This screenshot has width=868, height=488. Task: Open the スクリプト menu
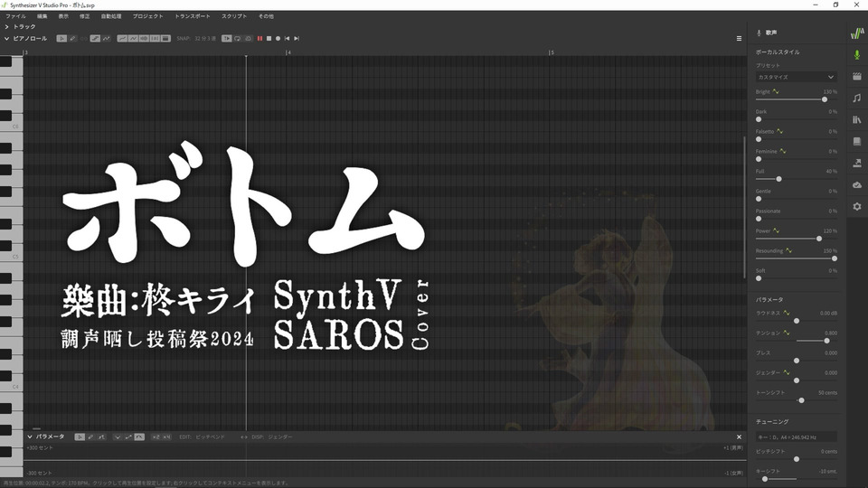234,16
